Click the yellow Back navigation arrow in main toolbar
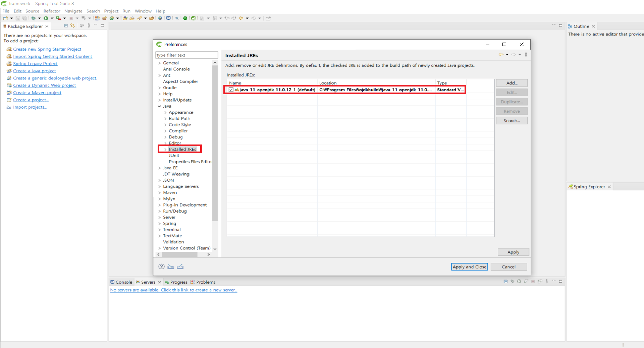The width and height of the screenshot is (644, 348). click(x=241, y=18)
